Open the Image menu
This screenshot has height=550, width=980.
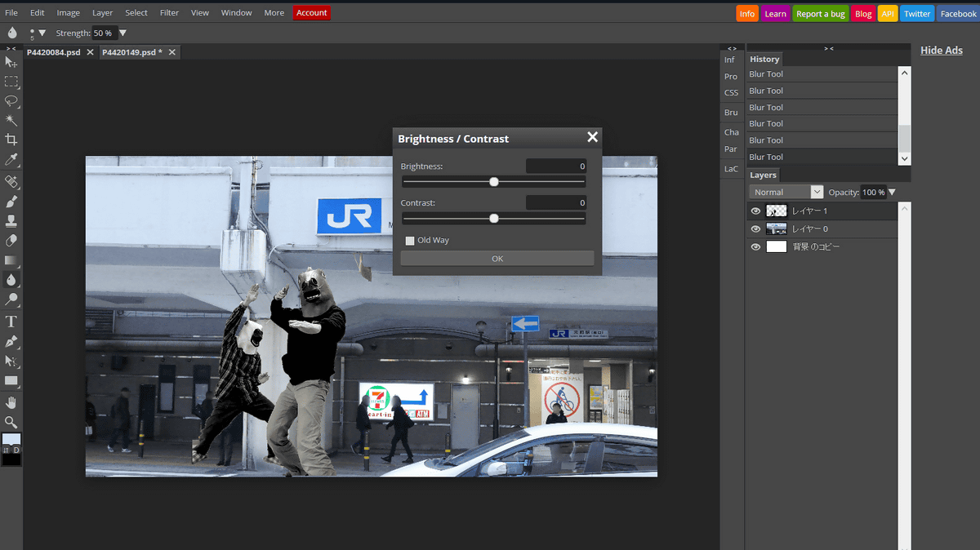pos(69,13)
